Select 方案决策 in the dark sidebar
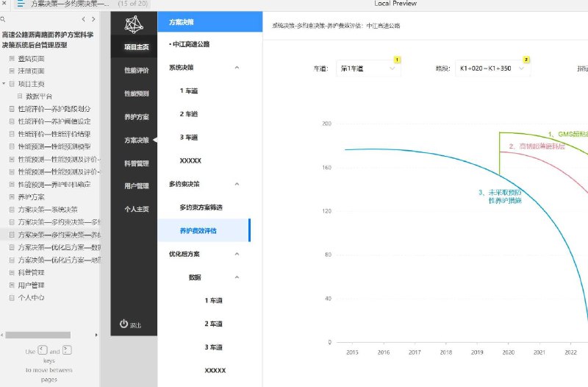Viewport: 588px width, 387px height. pos(137,140)
